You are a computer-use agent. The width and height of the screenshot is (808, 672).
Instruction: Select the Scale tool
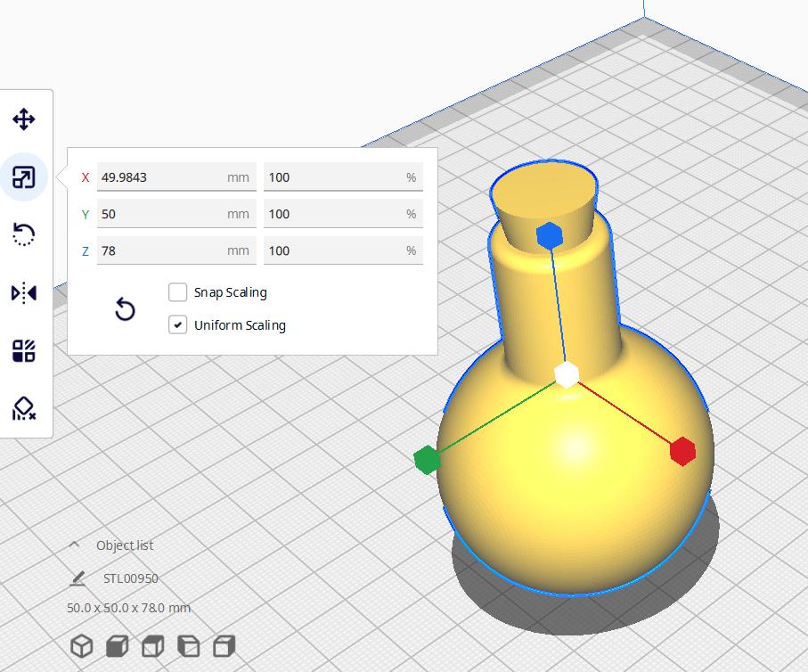tap(24, 176)
